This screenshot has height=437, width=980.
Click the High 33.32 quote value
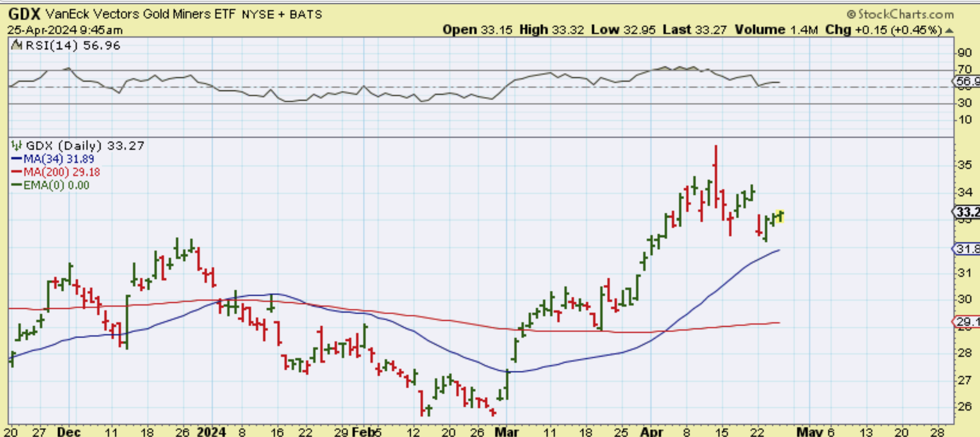point(551,30)
